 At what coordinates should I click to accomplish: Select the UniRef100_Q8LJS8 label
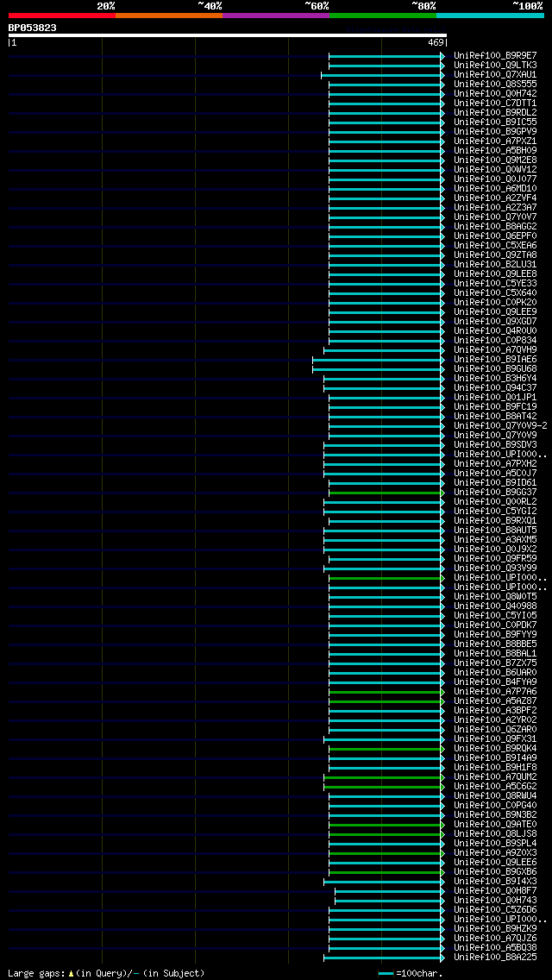click(x=495, y=833)
